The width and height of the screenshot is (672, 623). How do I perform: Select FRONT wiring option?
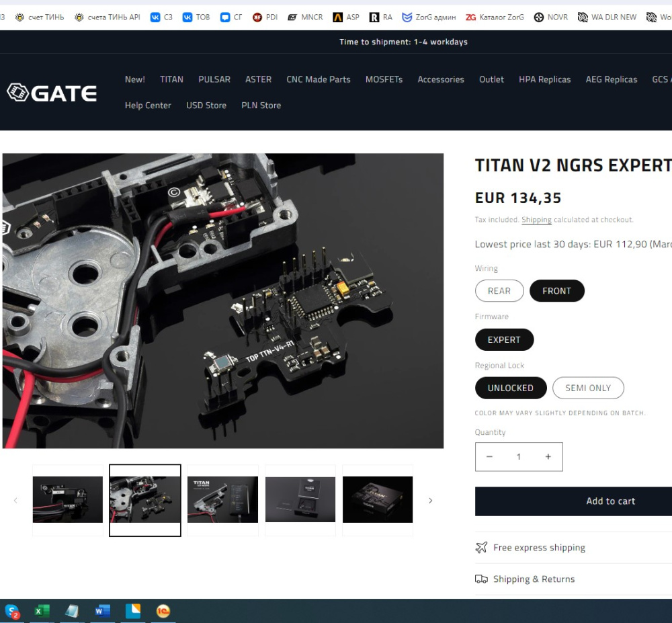(556, 291)
